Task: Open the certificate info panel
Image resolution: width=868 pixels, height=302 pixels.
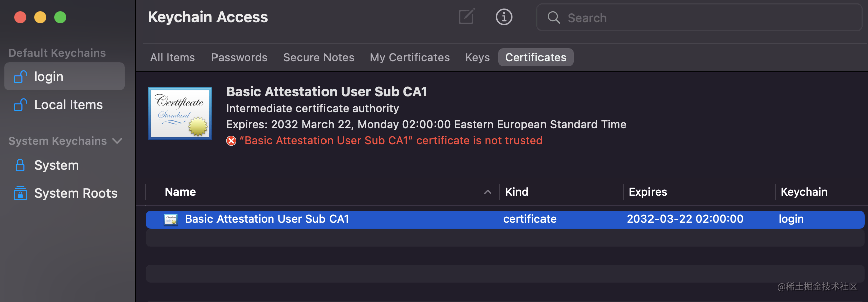Action: tap(504, 17)
